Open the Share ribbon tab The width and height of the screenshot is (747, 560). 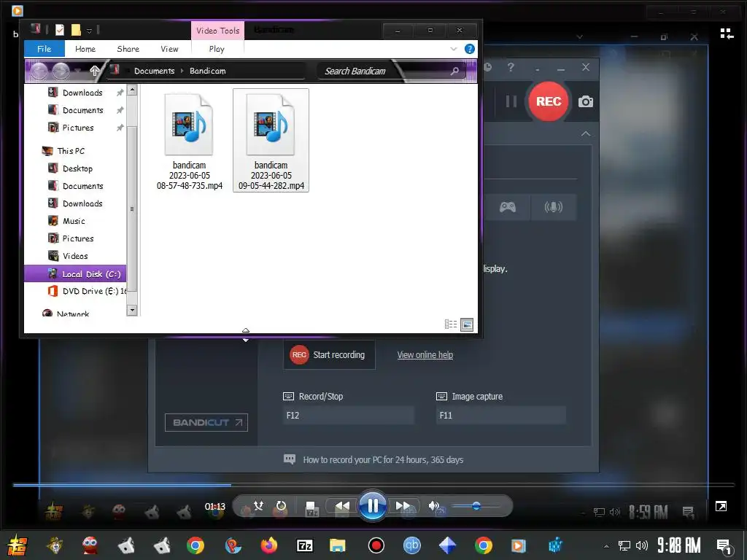point(128,49)
